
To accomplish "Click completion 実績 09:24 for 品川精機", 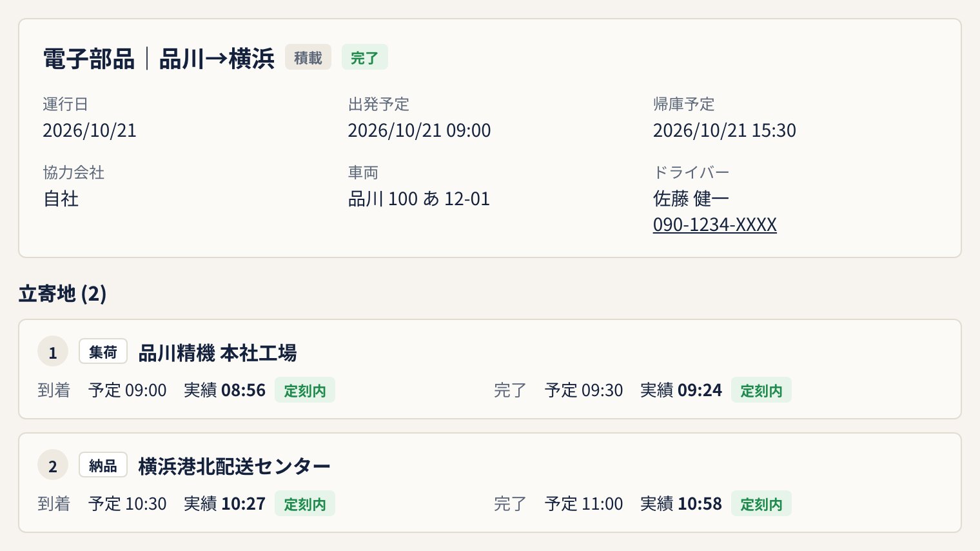I will tap(681, 390).
